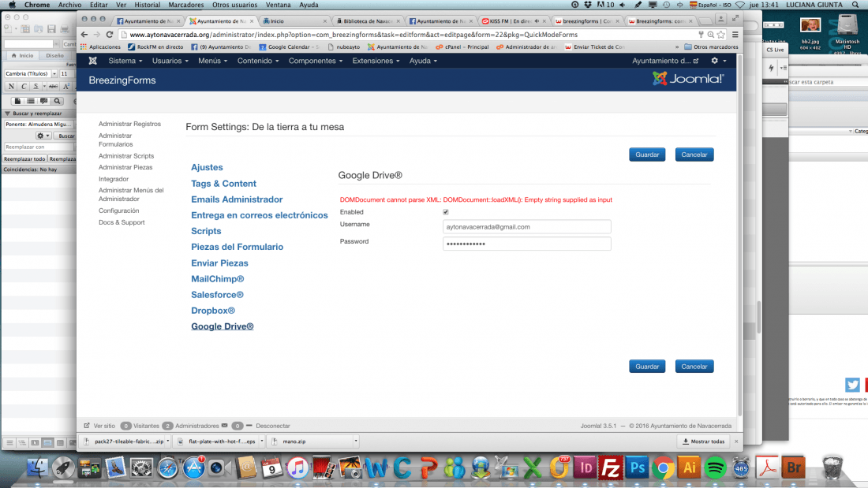868x488 pixels.
Task: Open Adobe Bridge from the dock
Action: [794, 468]
